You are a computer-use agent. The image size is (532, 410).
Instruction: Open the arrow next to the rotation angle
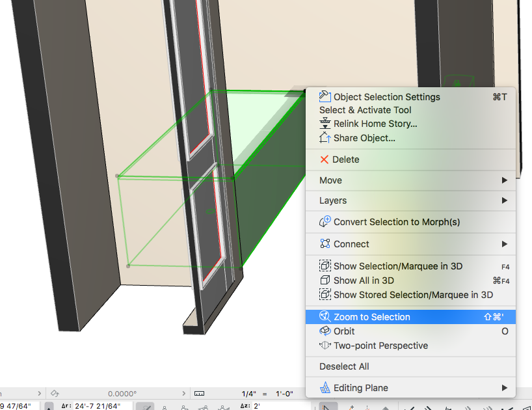click(184, 393)
